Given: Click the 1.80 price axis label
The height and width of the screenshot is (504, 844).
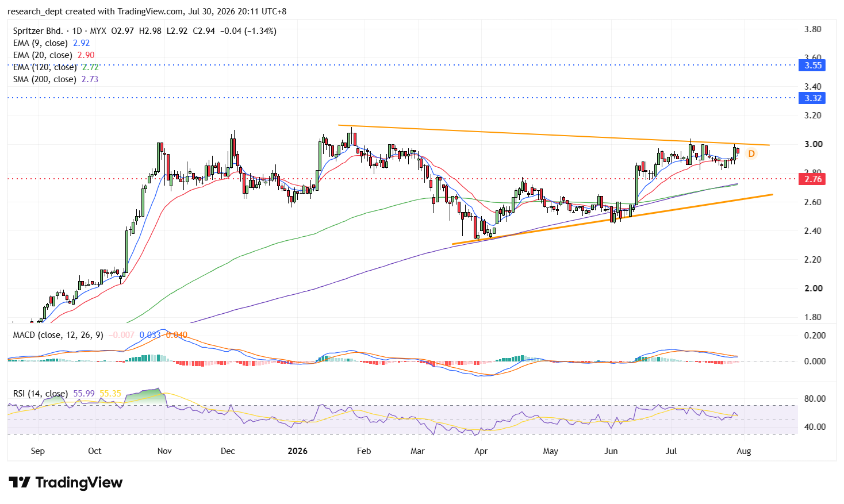Looking at the screenshot, I should point(812,317).
